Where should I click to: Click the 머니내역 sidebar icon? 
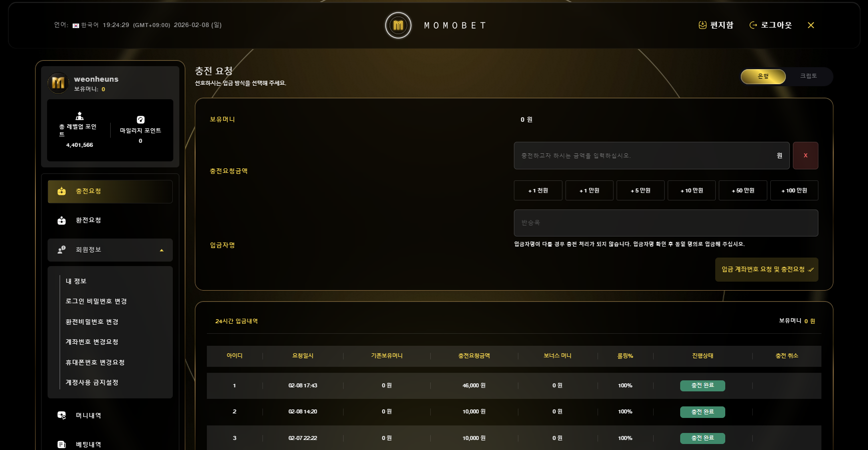[62, 415]
